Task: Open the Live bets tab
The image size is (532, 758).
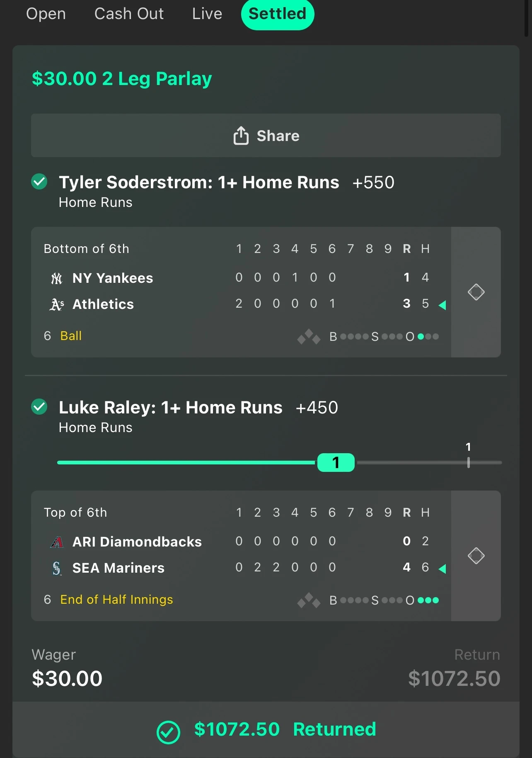Action: point(207,14)
